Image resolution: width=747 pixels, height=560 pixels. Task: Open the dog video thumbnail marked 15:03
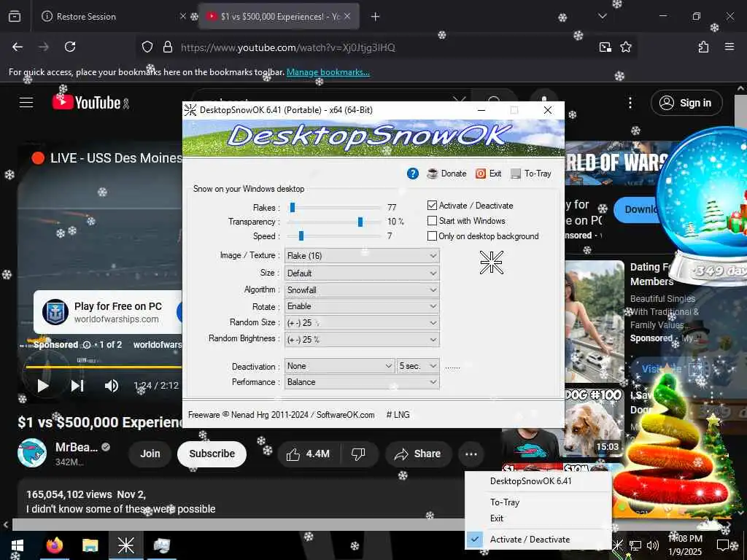click(x=594, y=424)
